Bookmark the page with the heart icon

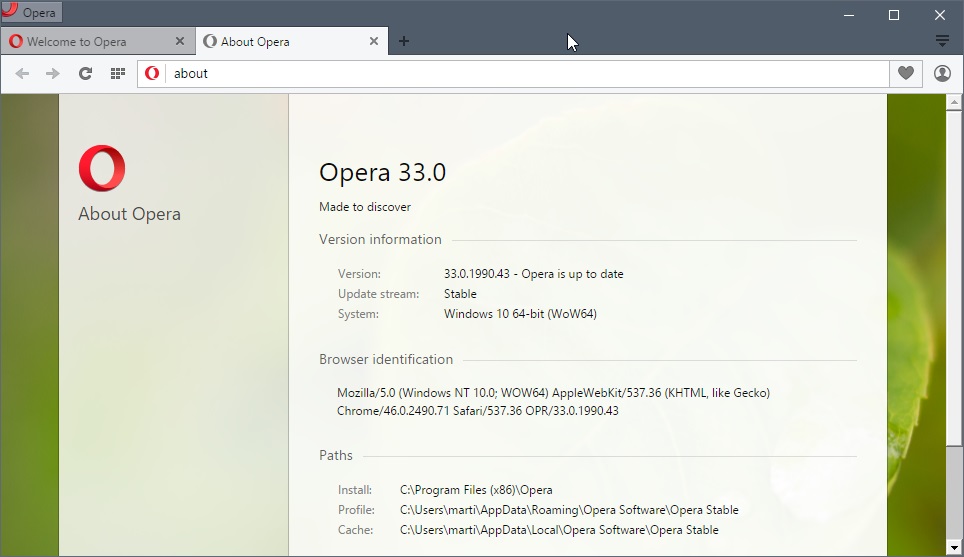pos(906,74)
